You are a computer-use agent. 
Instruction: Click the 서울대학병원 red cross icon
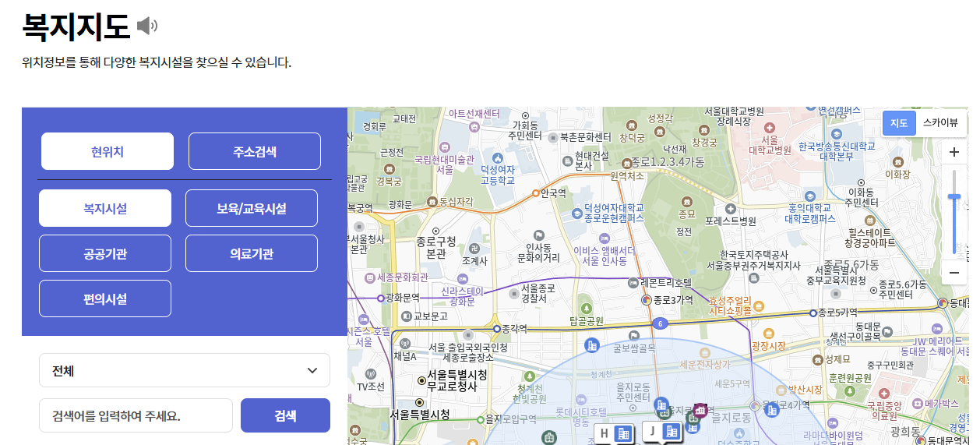(x=770, y=127)
